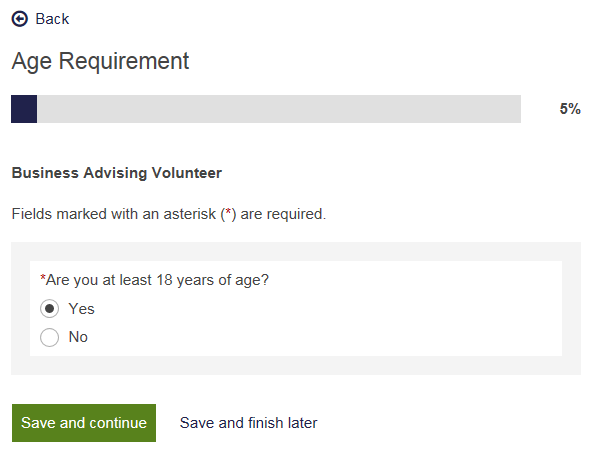Click the 5% progress label
The height and width of the screenshot is (469, 602).
[570, 109]
